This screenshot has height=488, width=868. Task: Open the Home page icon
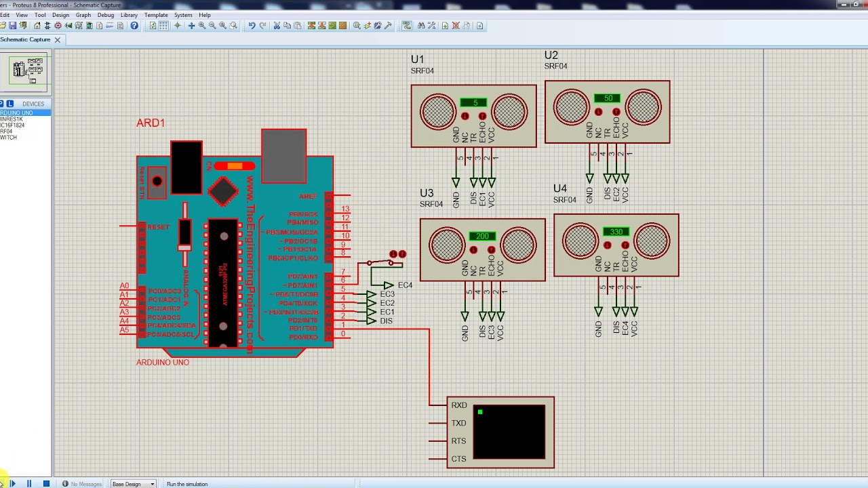[x=37, y=26]
